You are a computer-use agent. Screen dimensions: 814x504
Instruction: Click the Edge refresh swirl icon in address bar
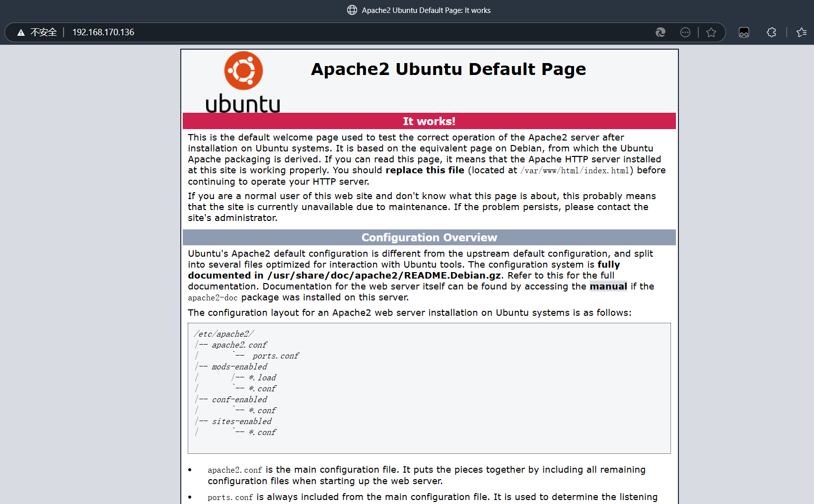pyautogui.click(x=660, y=32)
